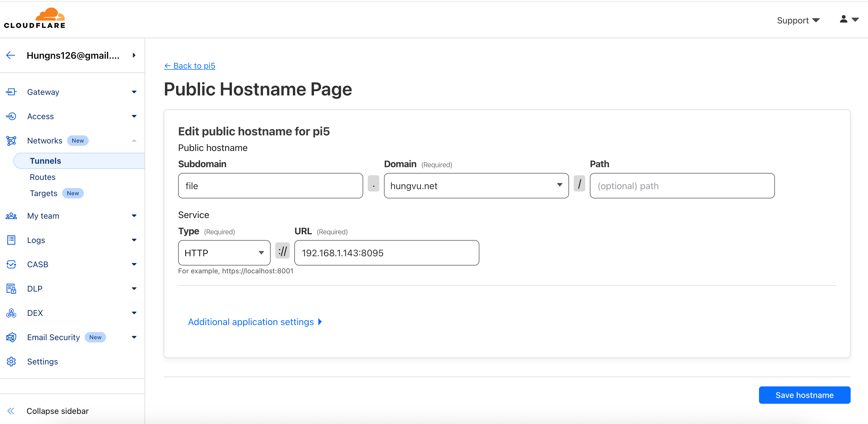Click the CASB sidebar icon
Image resolution: width=868 pixels, height=424 pixels.
[x=11, y=264]
